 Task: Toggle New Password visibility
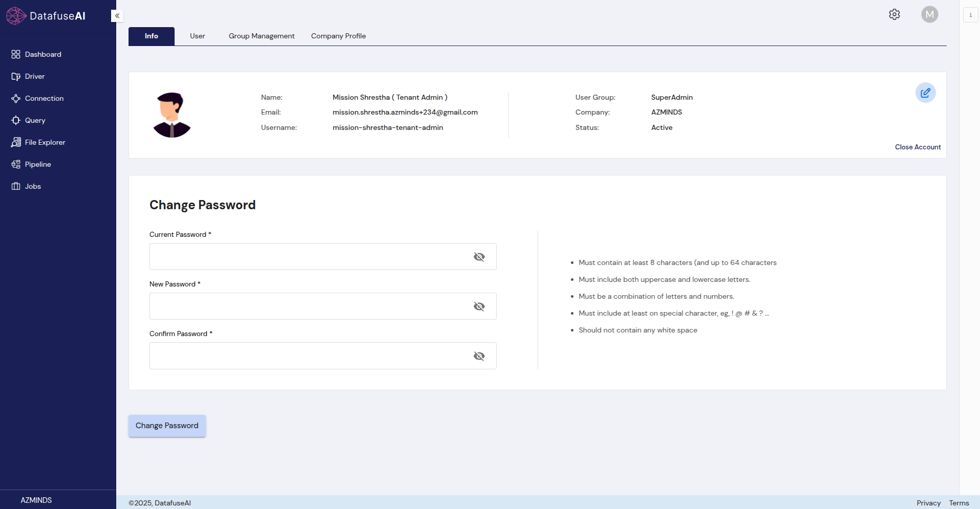coord(479,306)
